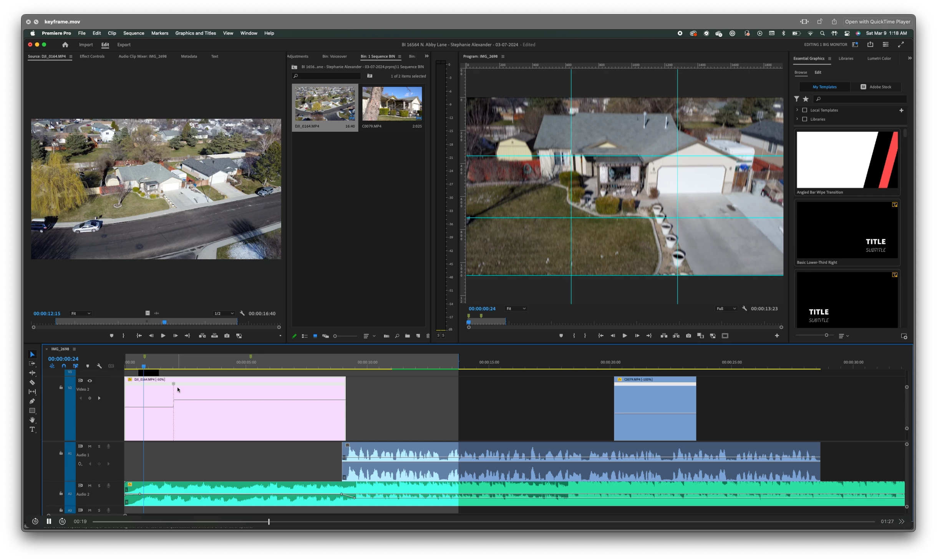Image resolution: width=937 pixels, height=560 pixels.
Task: Select the Razor tool in timeline toolbar
Action: [32, 383]
